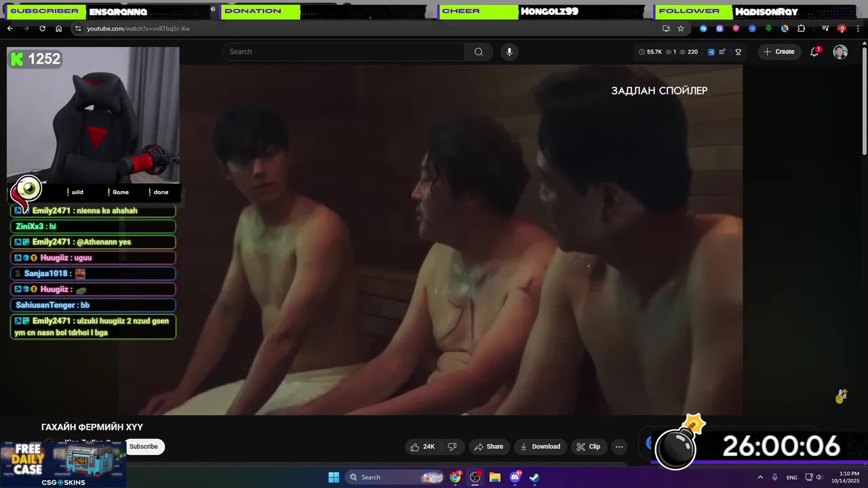Open the Shazam extension icon
This screenshot has width=868, height=488.
[x=703, y=28]
